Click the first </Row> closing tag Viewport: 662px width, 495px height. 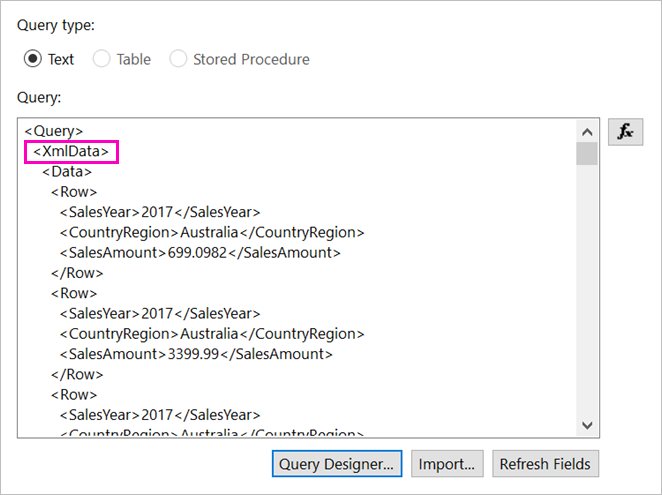77,273
